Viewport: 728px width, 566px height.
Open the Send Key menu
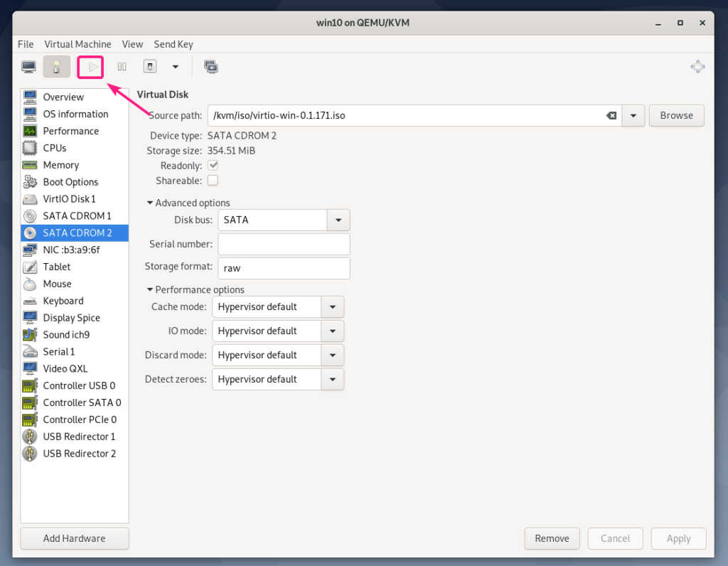point(173,44)
